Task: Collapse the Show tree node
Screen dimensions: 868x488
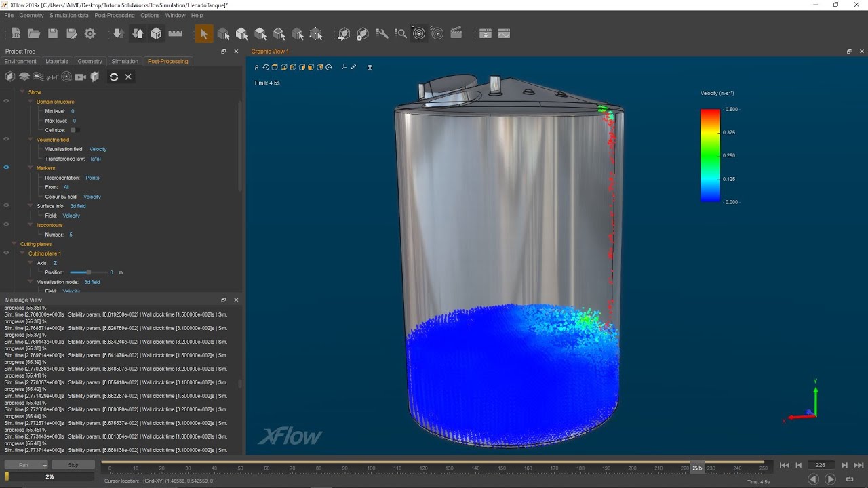Action: point(22,92)
